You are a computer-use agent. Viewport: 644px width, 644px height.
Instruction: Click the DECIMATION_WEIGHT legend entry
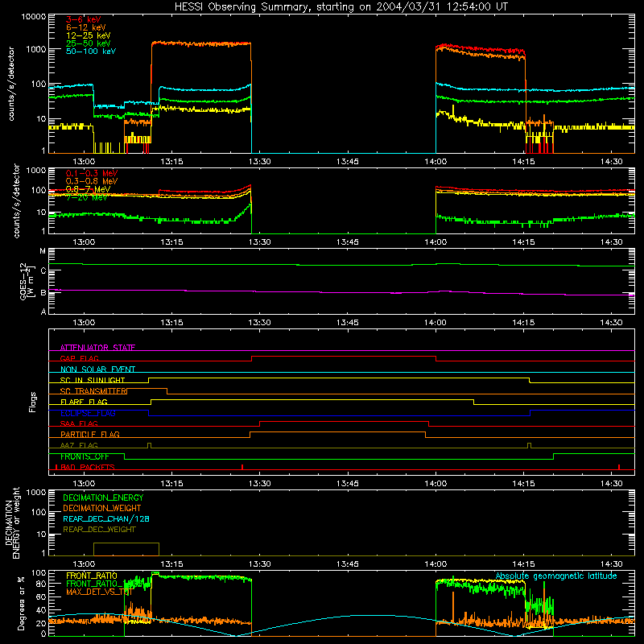102,508
